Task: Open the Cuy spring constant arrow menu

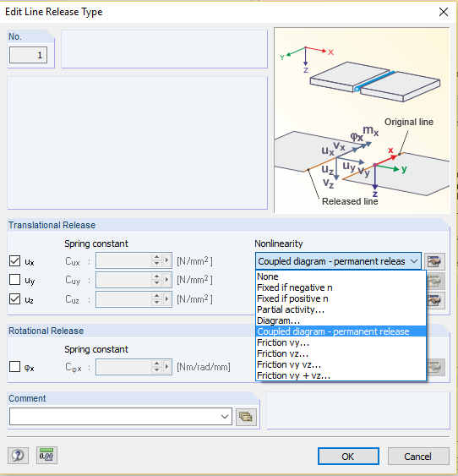Action: tap(166, 280)
